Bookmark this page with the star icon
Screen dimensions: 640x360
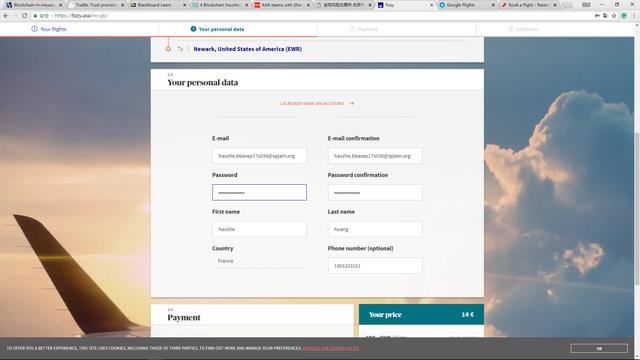614,16
